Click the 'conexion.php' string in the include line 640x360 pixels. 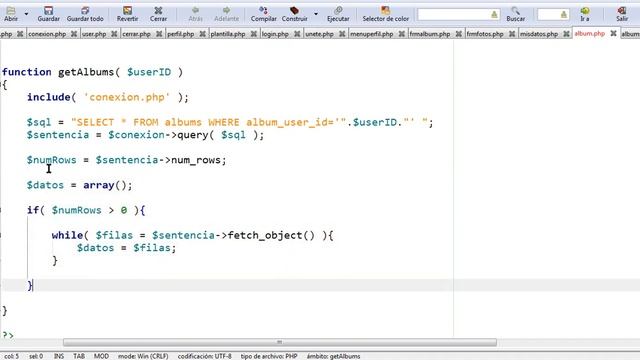[127, 97]
